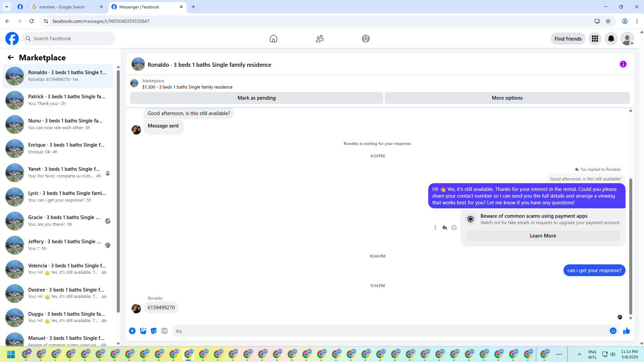Open the Duygu conversation
The height and width of the screenshot is (362, 644).
[x=58, y=318]
